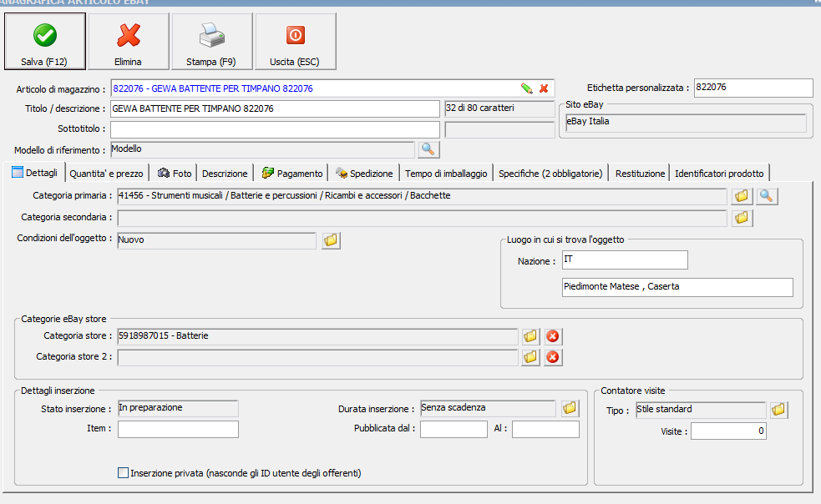Browse secondary category folder icon
Viewport: 821px width, 504px height.
click(742, 218)
